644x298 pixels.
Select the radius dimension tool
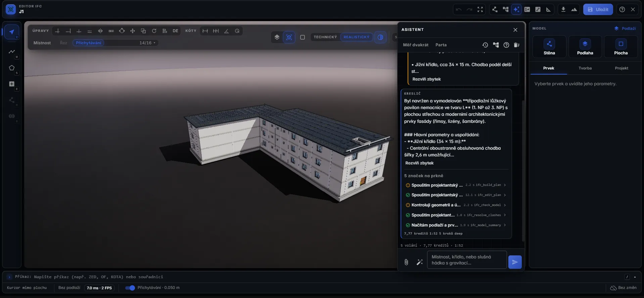point(237,31)
